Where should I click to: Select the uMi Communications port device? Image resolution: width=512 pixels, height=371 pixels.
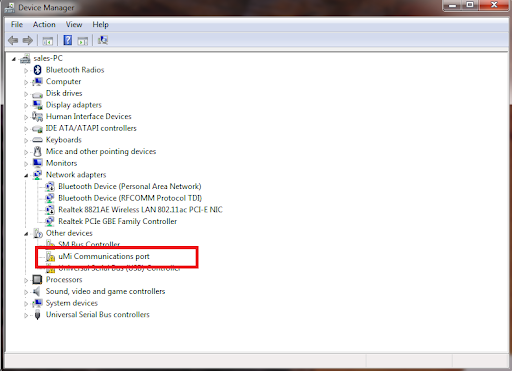pos(104,256)
